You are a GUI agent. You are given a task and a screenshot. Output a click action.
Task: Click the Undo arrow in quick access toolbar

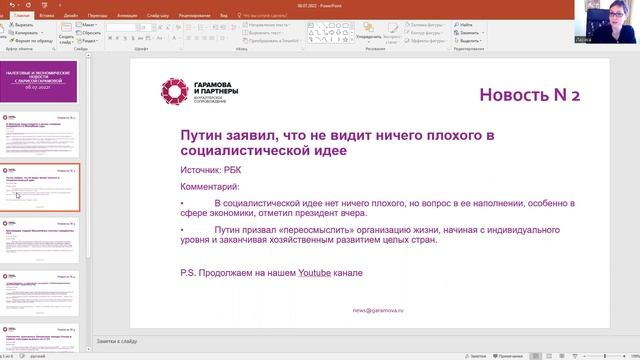12,5
